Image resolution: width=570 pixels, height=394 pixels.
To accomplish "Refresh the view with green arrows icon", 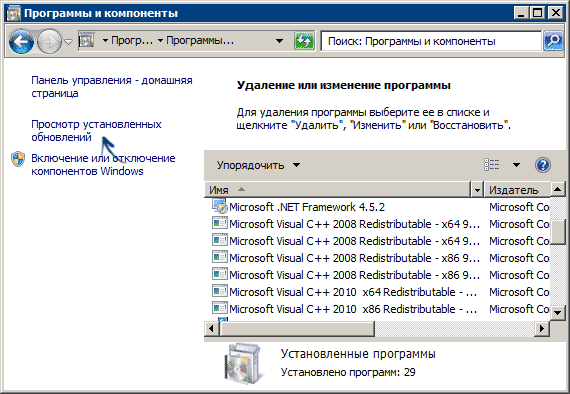I will tap(304, 41).
